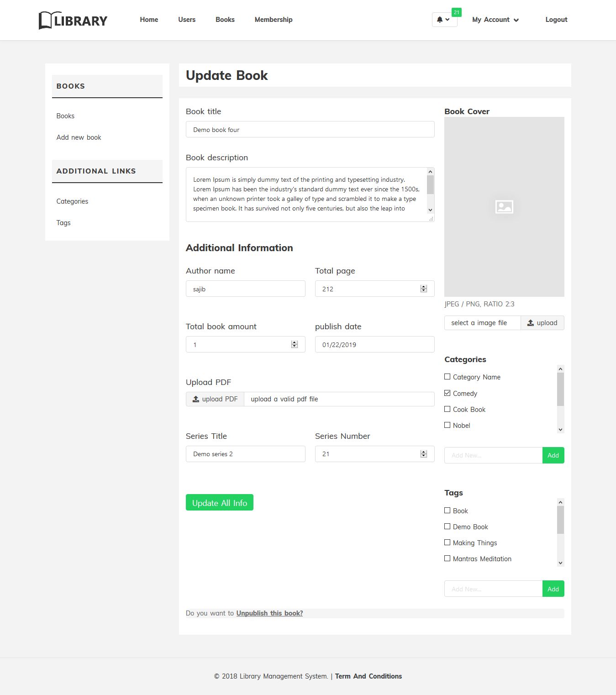Click the Categories list scroll-down arrow
This screenshot has width=616, height=695.
point(561,430)
